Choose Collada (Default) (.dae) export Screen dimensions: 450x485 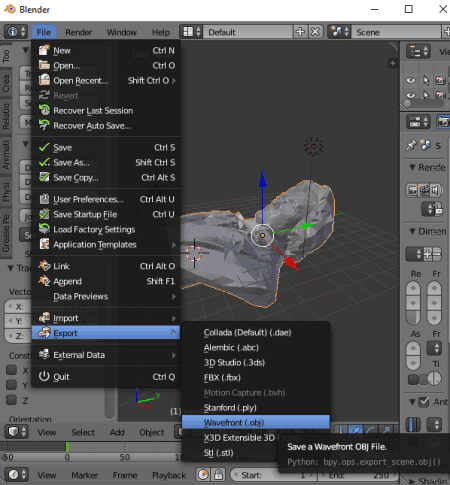pos(256,332)
